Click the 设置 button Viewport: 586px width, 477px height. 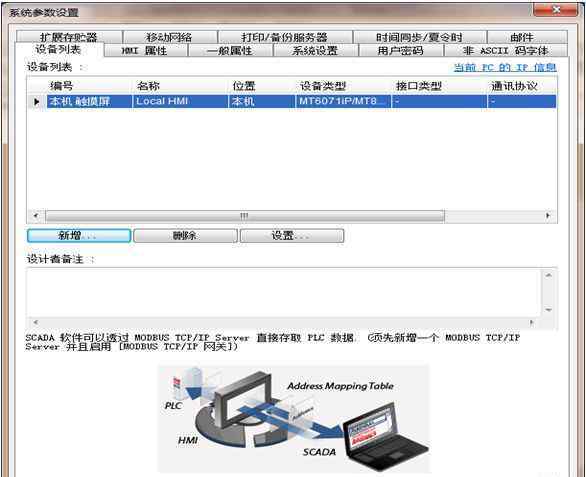coord(292,236)
